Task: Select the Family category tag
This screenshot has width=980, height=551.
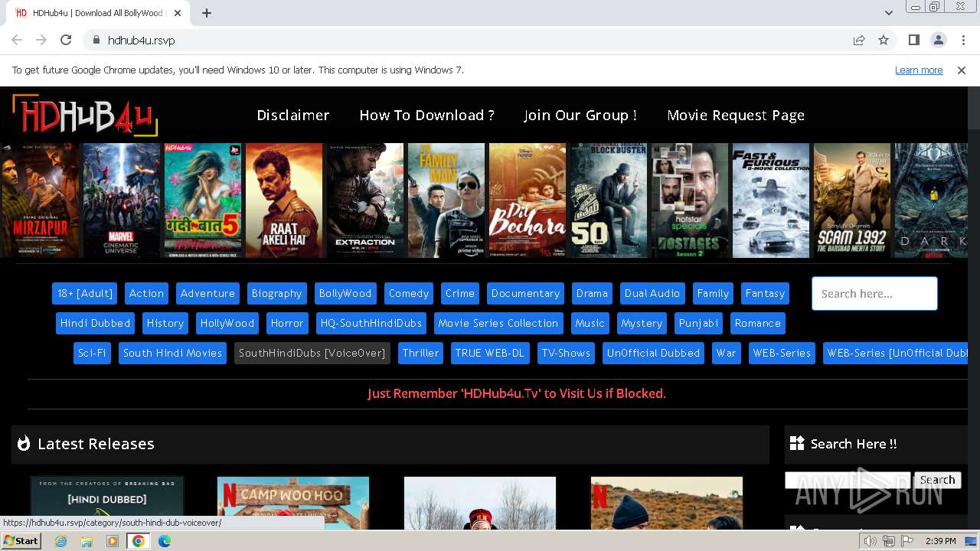Action: [x=713, y=293]
